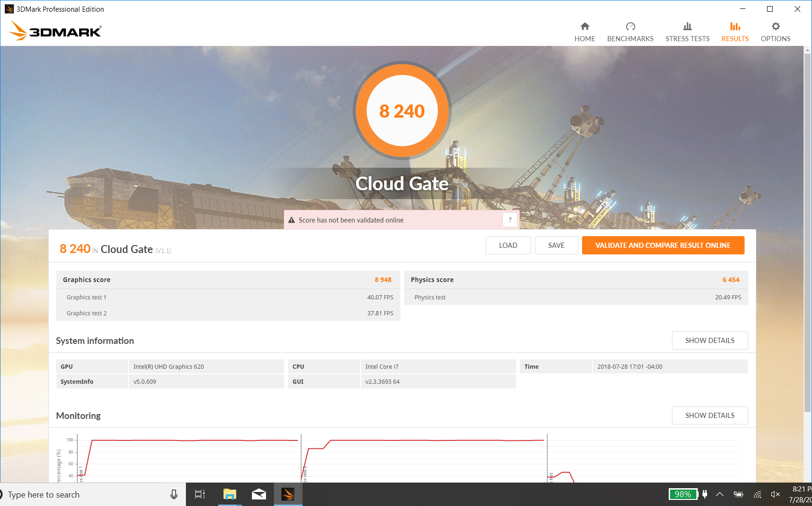
Task: Click Intel(R) UHD Graphics 620 GPU value
Action: 169,367
